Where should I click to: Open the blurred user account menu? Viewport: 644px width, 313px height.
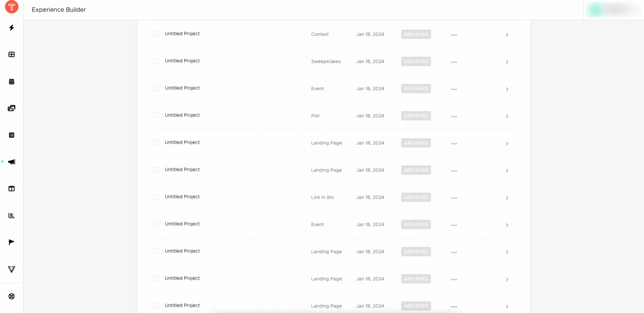[x=613, y=10]
